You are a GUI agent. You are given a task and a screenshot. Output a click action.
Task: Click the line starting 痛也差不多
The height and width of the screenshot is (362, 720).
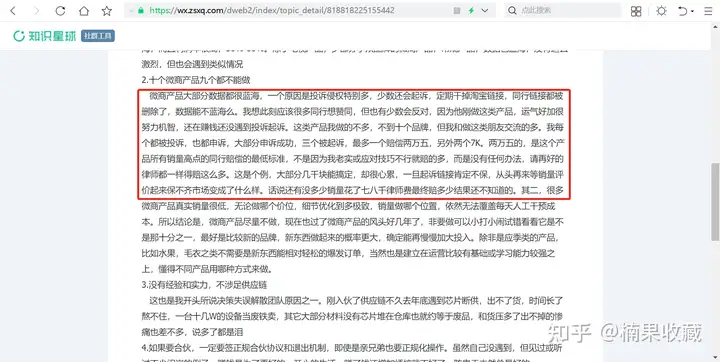(192, 331)
